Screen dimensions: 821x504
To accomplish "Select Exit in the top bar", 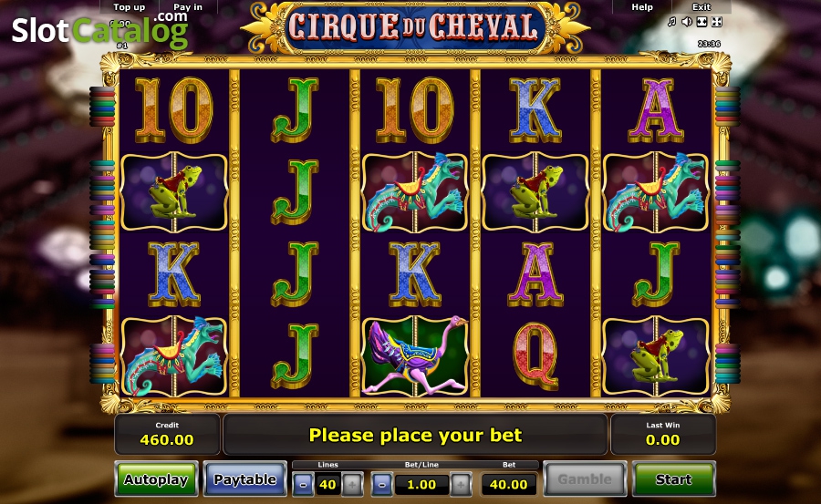I will click(x=701, y=7).
